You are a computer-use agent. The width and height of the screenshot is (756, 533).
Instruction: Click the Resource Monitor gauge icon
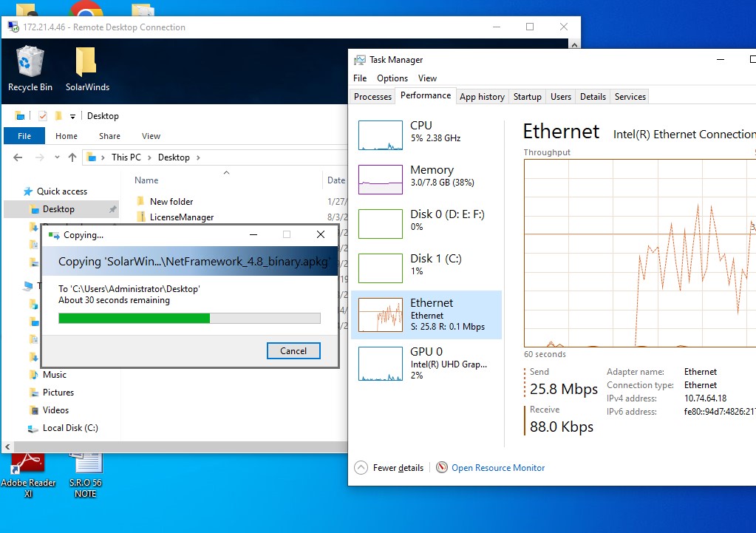[442, 467]
